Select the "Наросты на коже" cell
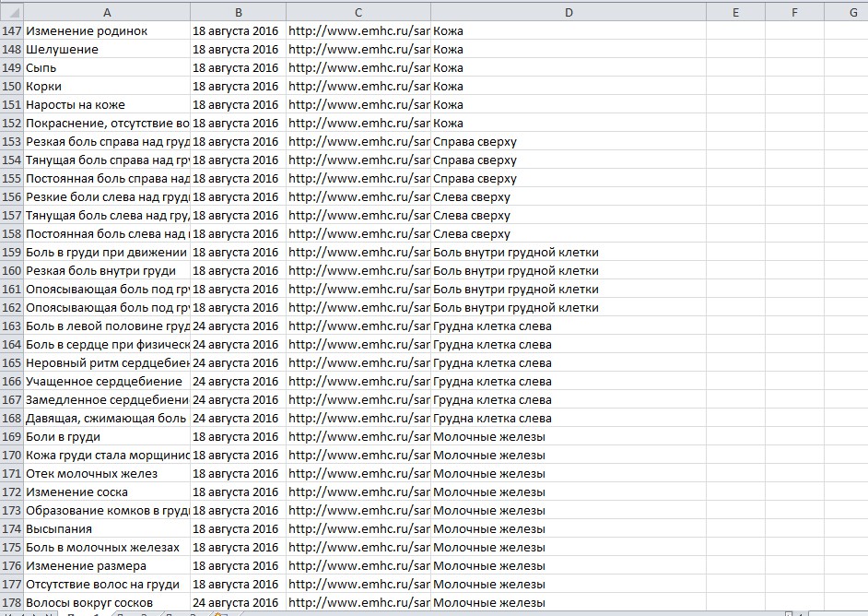This screenshot has width=868, height=616. (x=107, y=105)
